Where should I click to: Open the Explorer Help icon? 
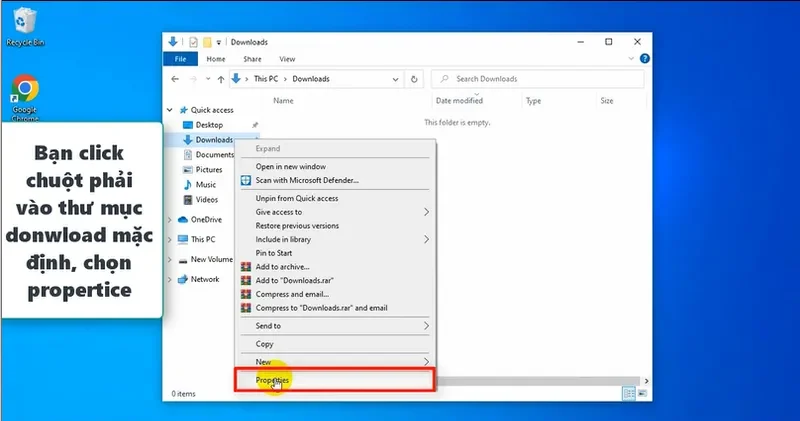pyautogui.click(x=644, y=59)
